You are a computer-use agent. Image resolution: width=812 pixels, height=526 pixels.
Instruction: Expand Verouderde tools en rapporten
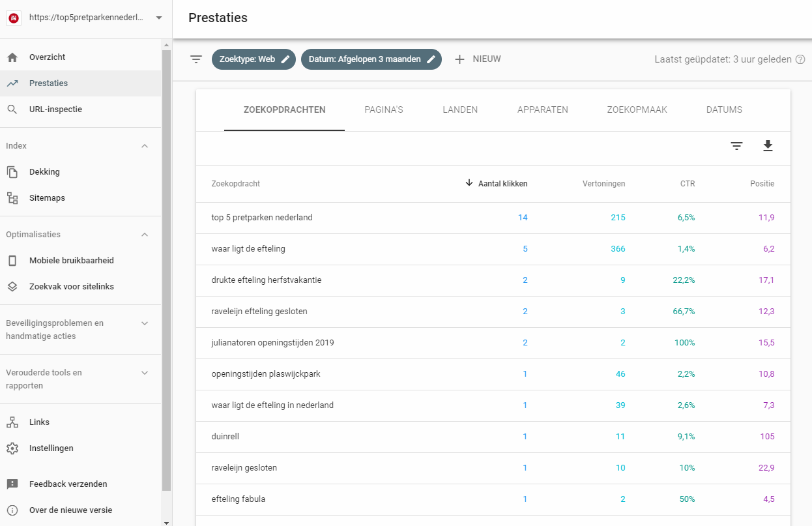point(145,373)
